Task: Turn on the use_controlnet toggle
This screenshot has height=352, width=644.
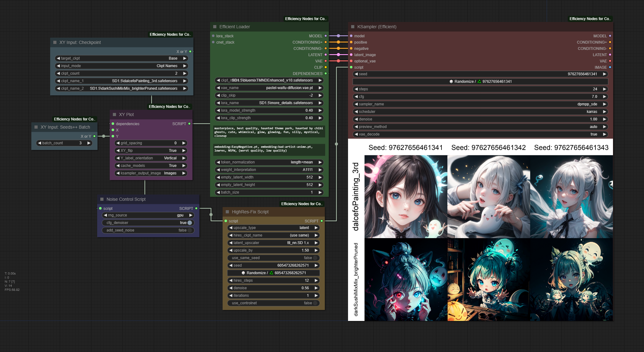Action: coord(315,303)
